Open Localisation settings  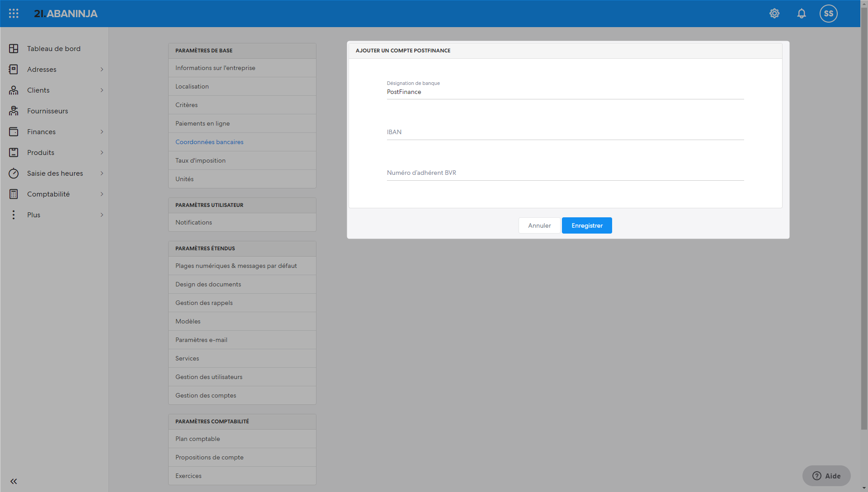pos(242,86)
